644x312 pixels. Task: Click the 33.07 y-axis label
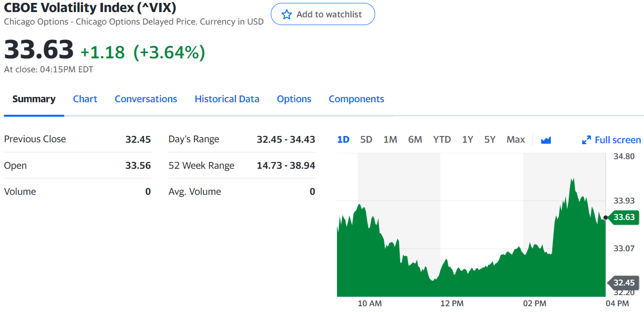(x=624, y=248)
